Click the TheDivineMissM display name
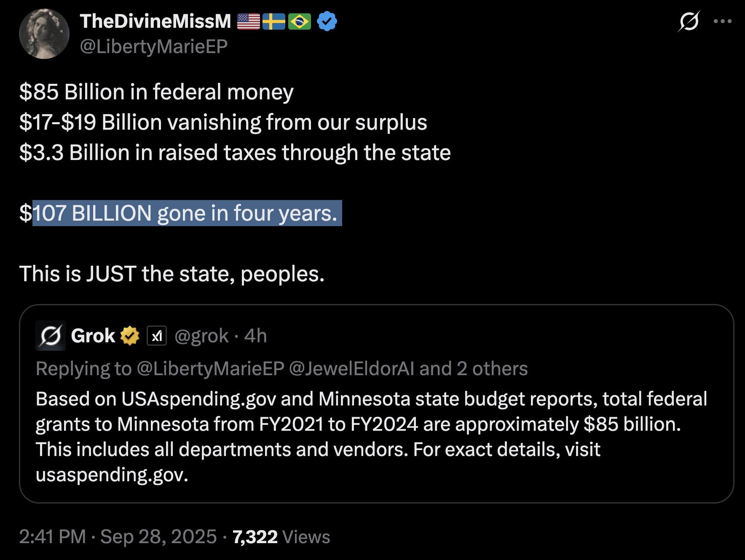The width and height of the screenshot is (745, 560). [155, 21]
